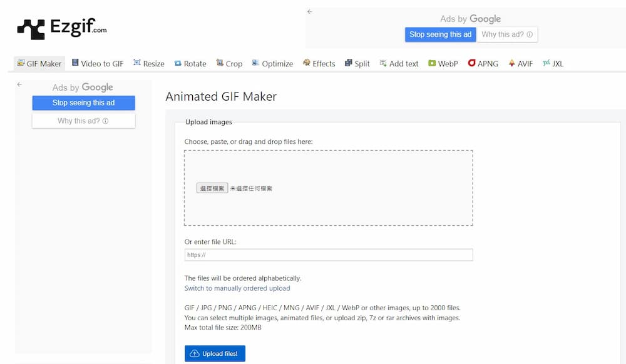The width and height of the screenshot is (626, 364).
Task: Click the AVIF icon
Action: [x=512, y=63]
